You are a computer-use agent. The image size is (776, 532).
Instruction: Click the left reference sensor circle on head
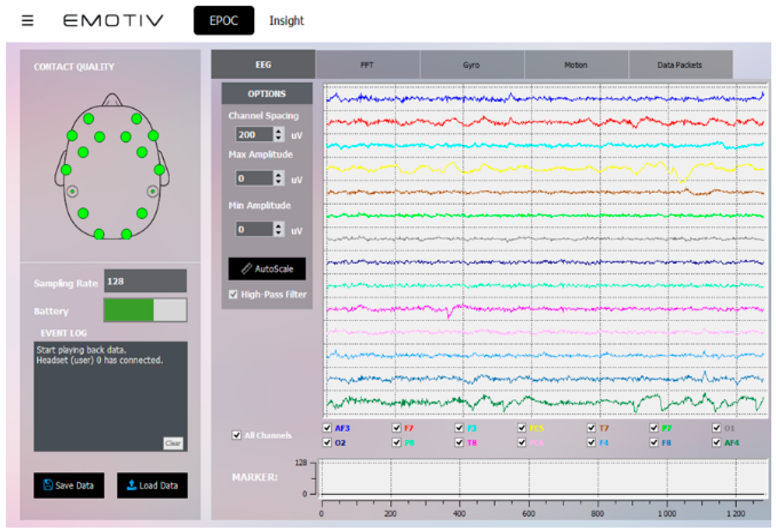pos(72,192)
